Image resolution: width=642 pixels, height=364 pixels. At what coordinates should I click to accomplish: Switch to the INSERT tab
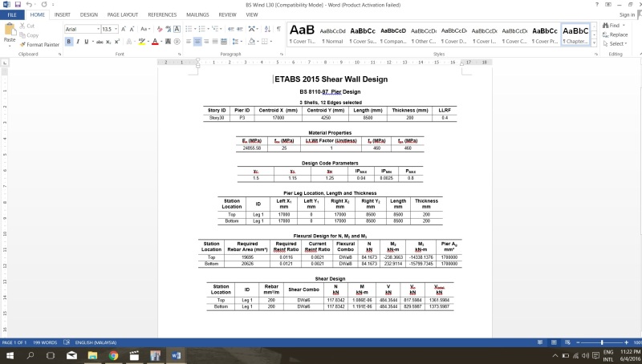tap(63, 14)
